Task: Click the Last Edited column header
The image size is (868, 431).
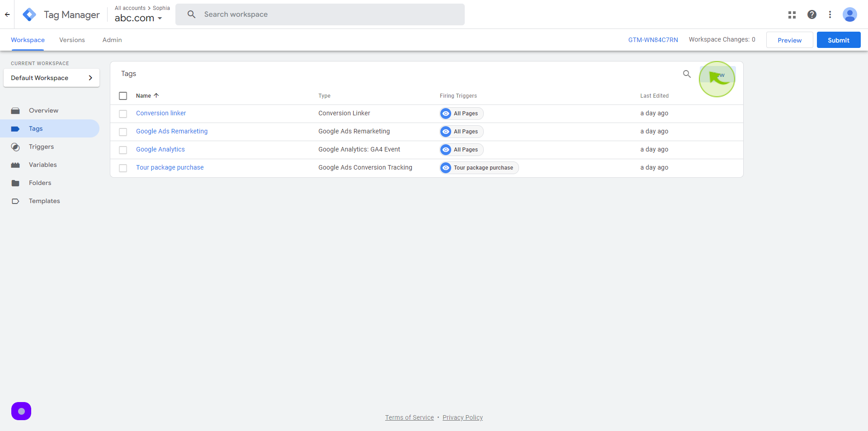Action: (654, 96)
